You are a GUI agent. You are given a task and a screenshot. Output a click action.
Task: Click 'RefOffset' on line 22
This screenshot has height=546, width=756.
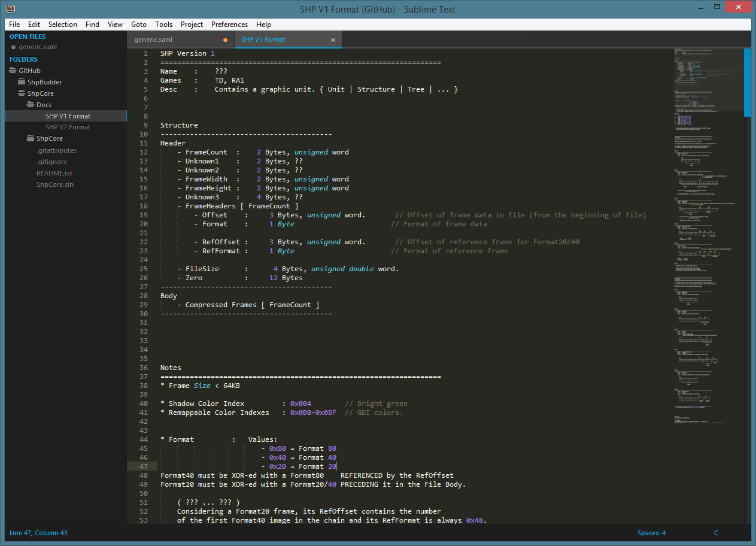coord(221,242)
